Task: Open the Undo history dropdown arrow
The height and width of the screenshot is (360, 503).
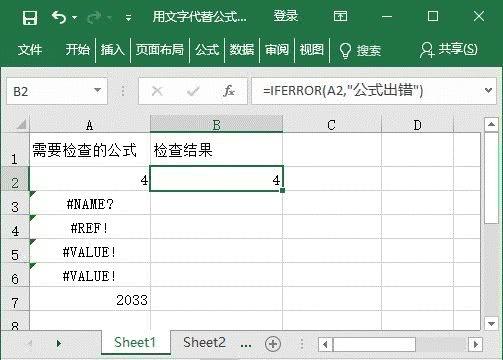Action: 75,17
